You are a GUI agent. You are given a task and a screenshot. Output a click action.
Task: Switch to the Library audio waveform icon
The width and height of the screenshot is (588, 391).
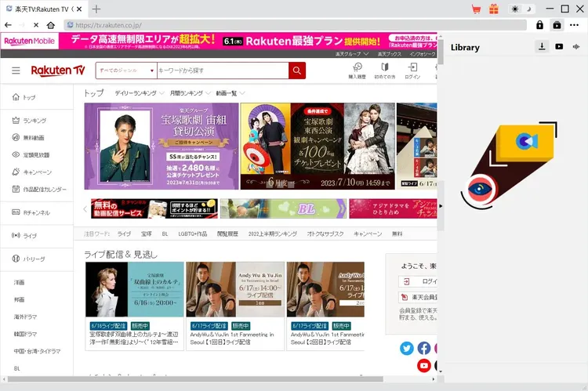[x=576, y=47]
